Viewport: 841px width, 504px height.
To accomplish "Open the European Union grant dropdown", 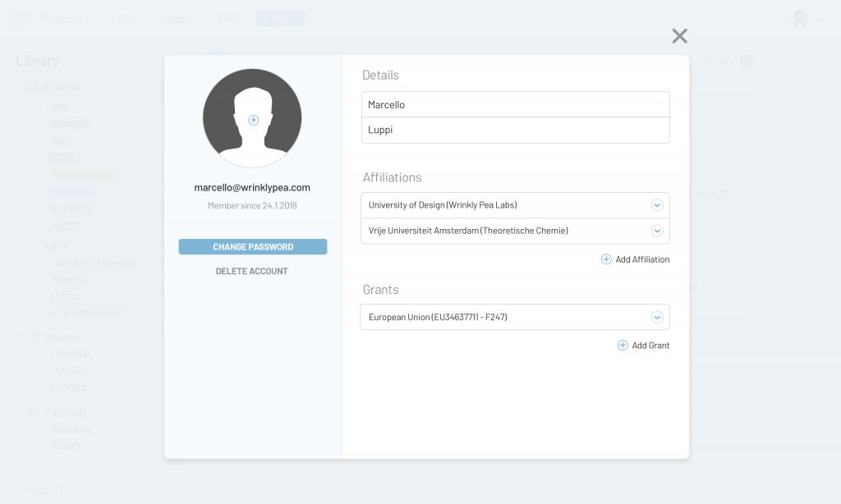I will [x=657, y=317].
